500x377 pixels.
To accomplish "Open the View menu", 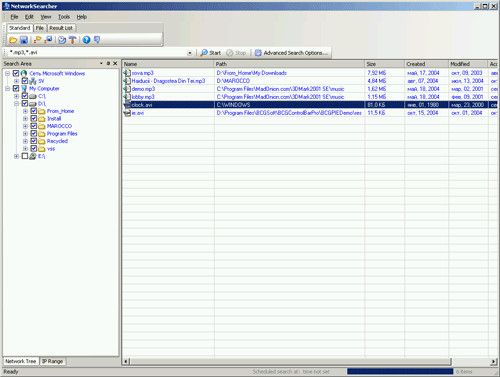I will [x=46, y=17].
